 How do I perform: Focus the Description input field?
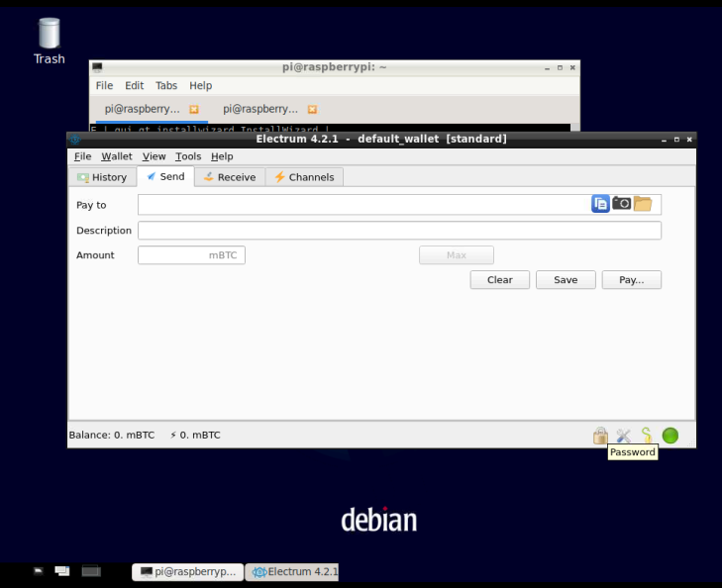click(x=399, y=230)
